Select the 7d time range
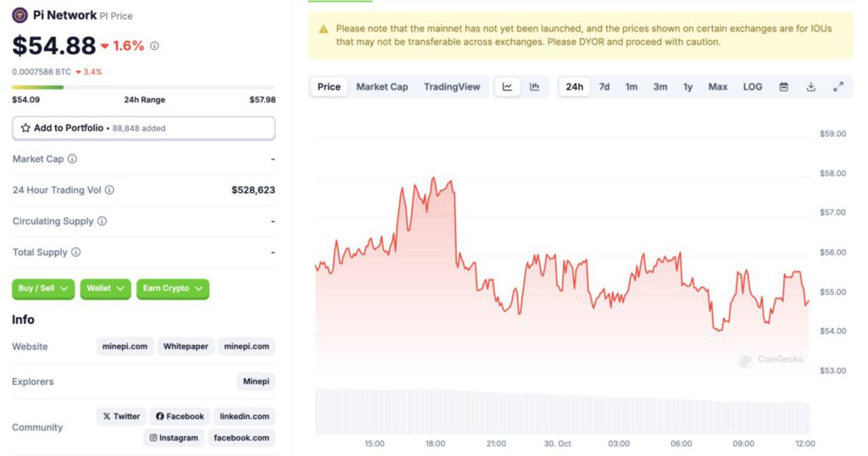The image size is (868, 456). [604, 86]
